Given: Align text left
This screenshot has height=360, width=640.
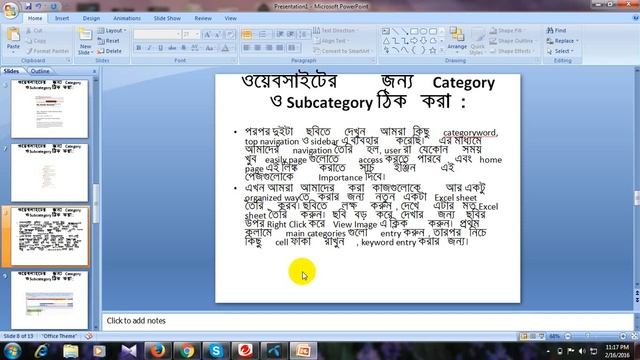Looking at the screenshot, I should (247, 48).
